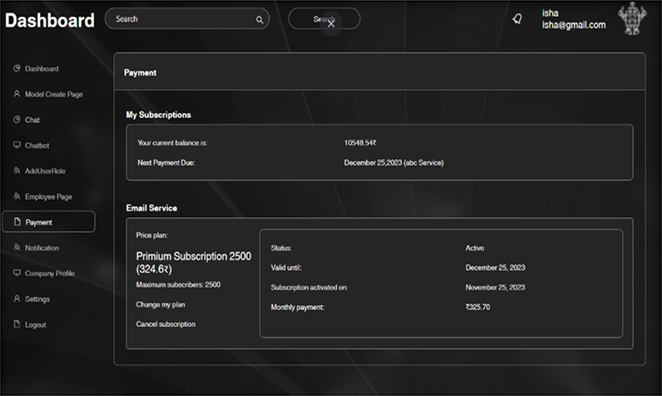The width and height of the screenshot is (662, 396).
Task: Click the Notification sidebar icon
Action: pyautogui.click(x=17, y=247)
